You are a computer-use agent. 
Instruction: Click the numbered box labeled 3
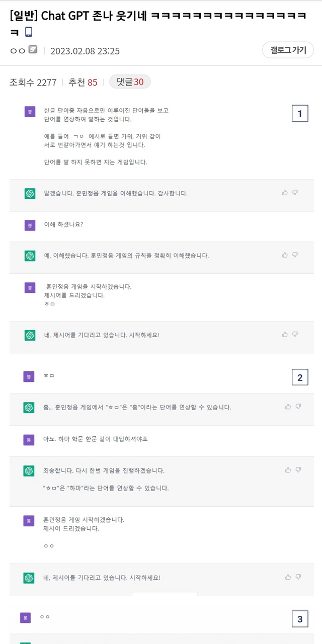tap(300, 619)
